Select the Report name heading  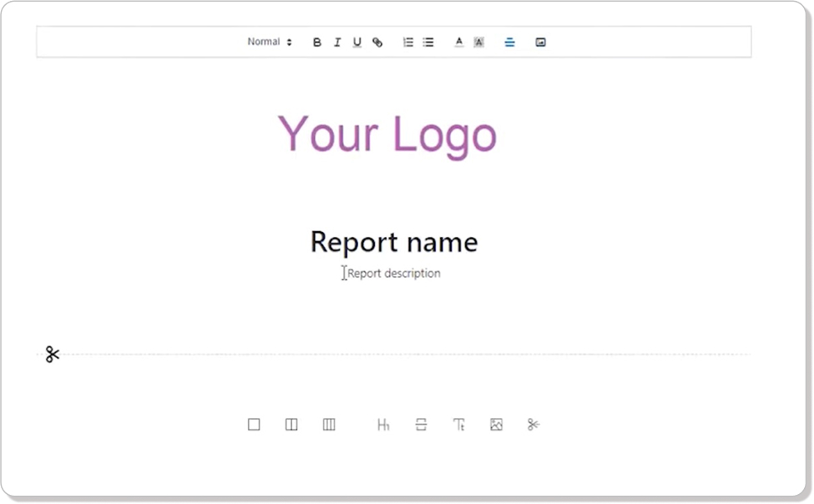394,242
